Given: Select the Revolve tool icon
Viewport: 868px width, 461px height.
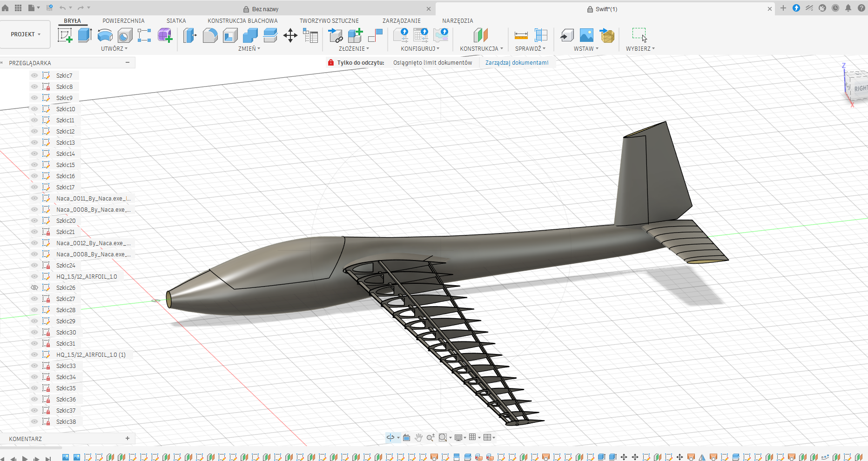Looking at the screenshot, I should (x=105, y=35).
